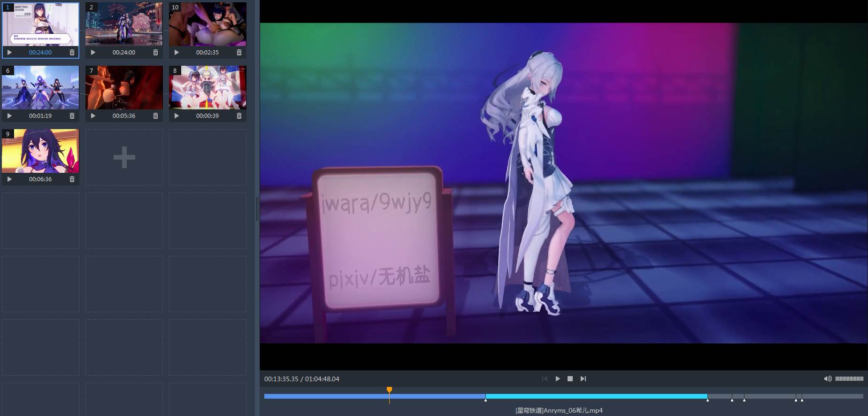Viewport: 868px width, 416px height.
Task: Delete clip 9 with its trash icon
Action: point(72,179)
